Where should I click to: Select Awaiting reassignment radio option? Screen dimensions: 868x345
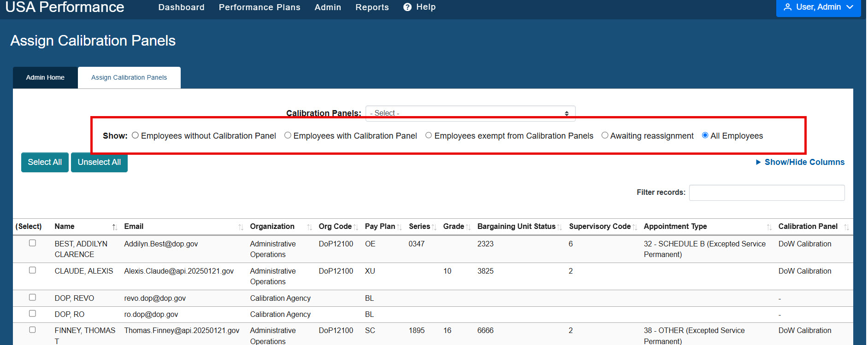coord(605,135)
